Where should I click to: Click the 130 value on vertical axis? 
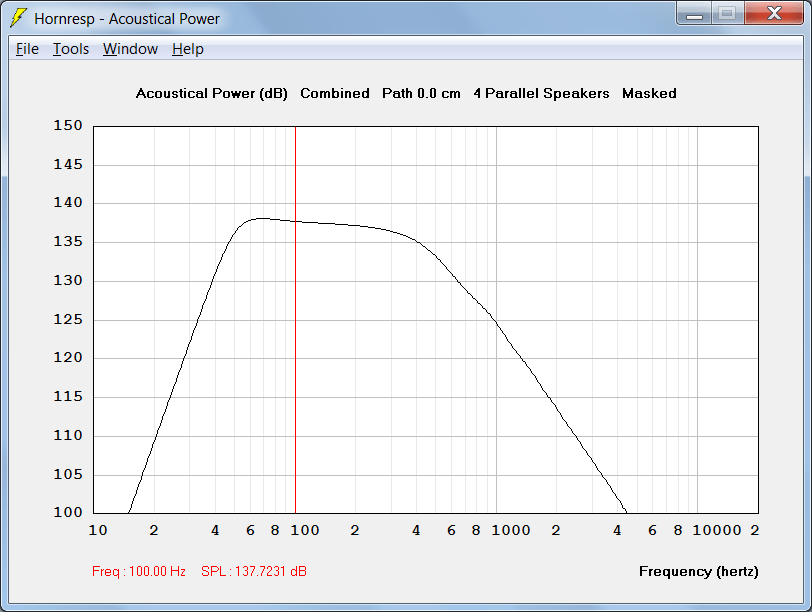68,280
